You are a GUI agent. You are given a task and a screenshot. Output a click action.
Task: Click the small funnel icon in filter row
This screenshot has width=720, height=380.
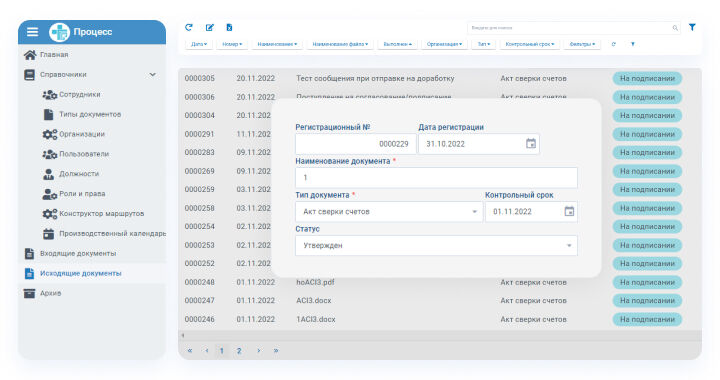coord(633,44)
